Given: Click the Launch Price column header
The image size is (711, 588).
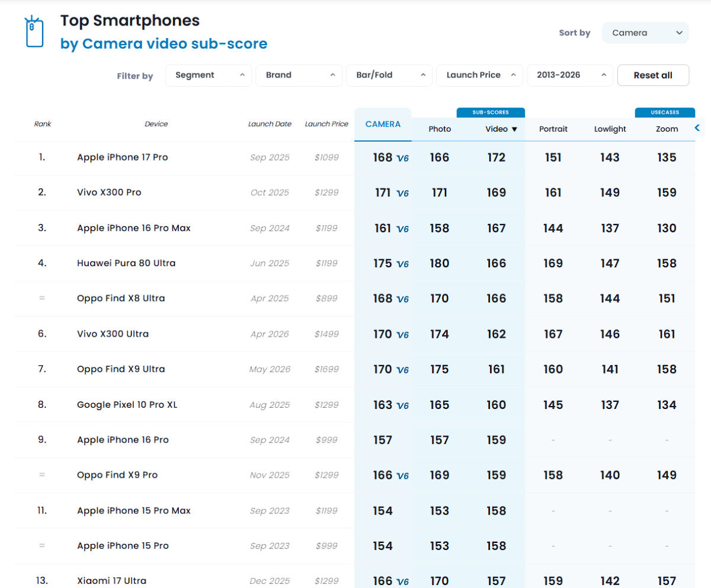Looking at the screenshot, I should point(326,124).
